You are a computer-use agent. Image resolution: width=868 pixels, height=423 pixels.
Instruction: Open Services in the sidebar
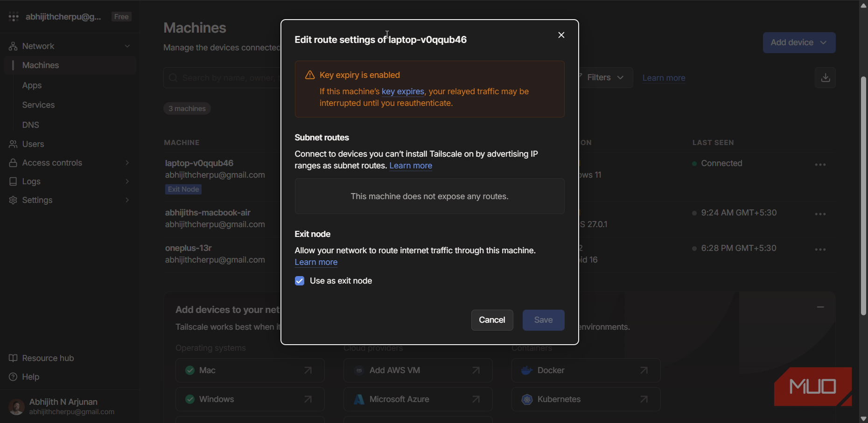38,105
